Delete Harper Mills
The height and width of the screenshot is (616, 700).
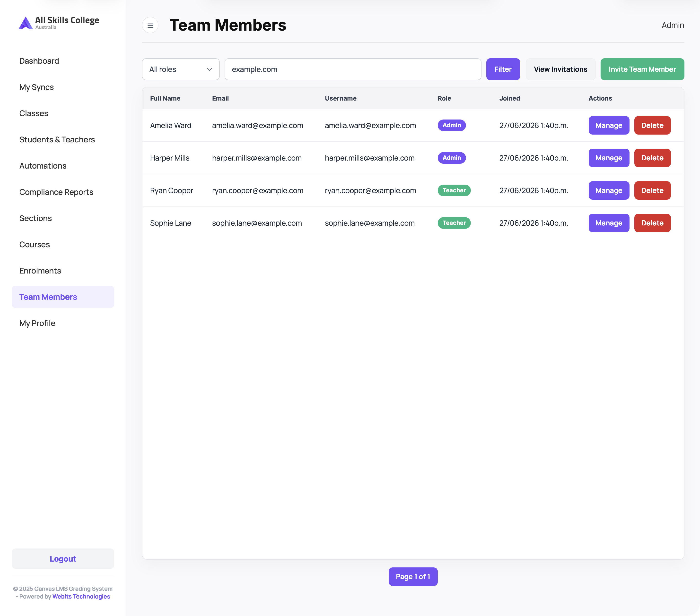click(x=652, y=158)
